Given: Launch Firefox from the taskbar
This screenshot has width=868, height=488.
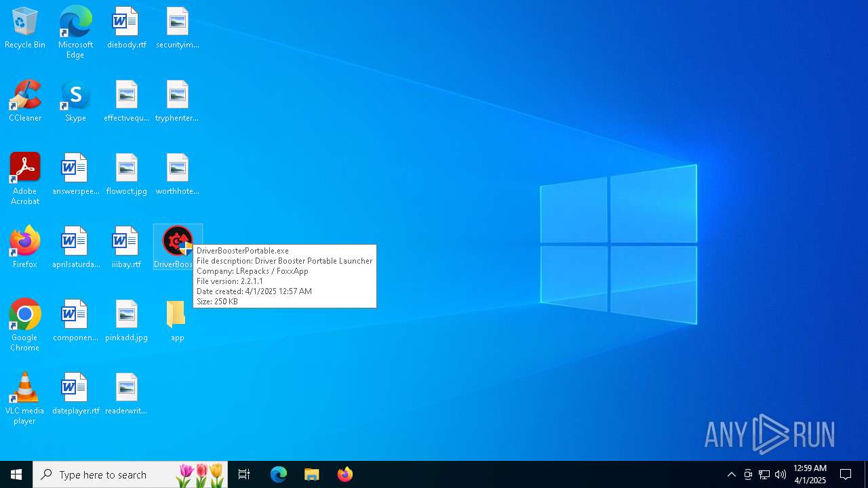Looking at the screenshot, I should coord(345,474).
